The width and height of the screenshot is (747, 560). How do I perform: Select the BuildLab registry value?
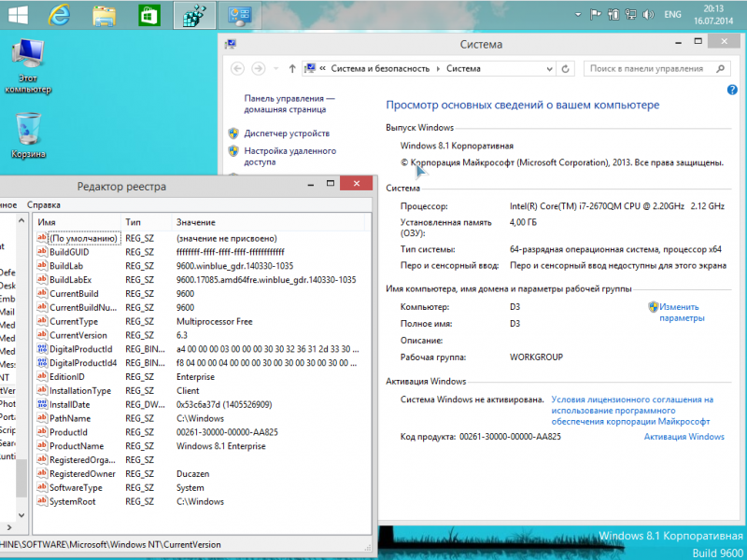(66, 266)
